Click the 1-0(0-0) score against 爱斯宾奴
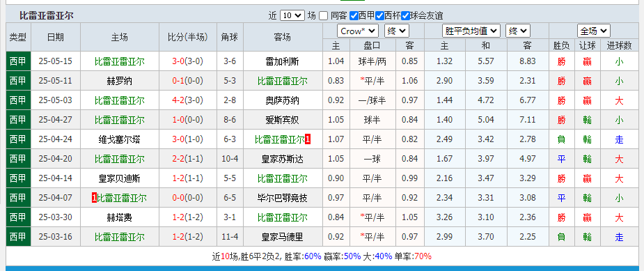The image size is (644, 271). point(188,120)
